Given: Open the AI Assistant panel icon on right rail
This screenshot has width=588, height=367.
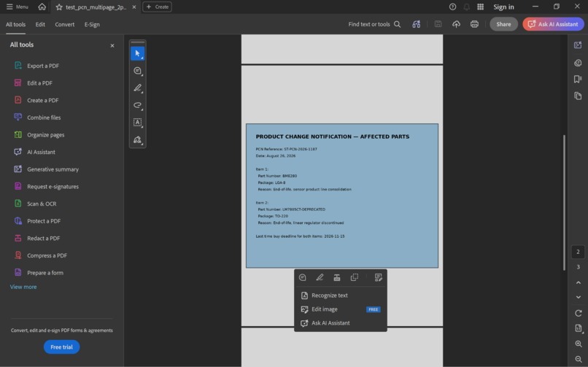Looking at the screenshot, I should tap(578, 45).
